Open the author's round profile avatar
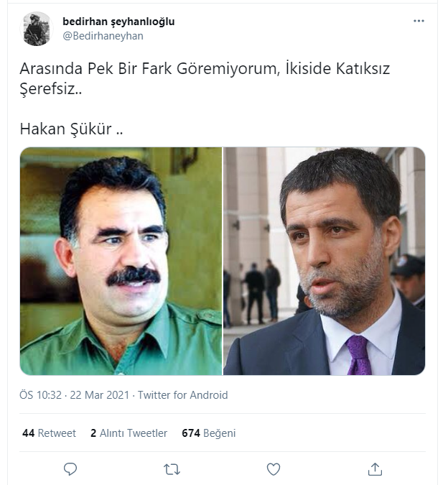The image size is (448, 485). (x=37, y=29)
